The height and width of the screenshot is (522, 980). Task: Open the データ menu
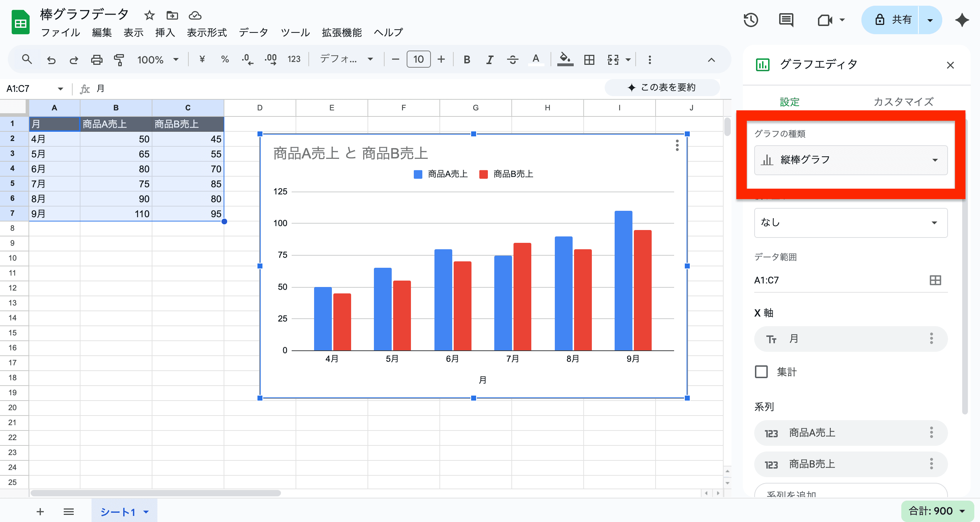[254, 33]
